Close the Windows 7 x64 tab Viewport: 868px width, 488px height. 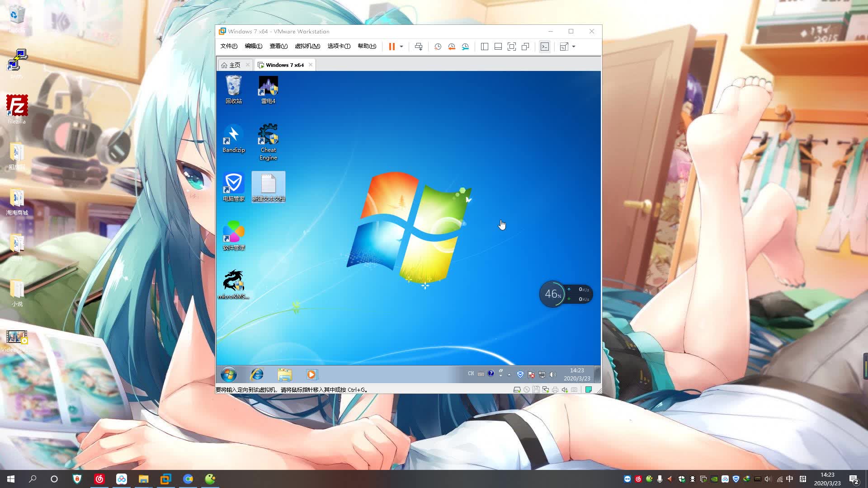click(x=311, y=65)
